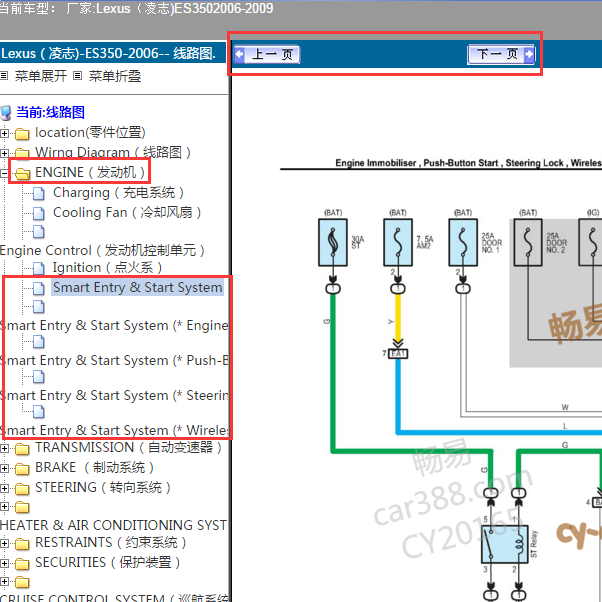Click page icon above Smart Entry (* Engine label

click(38, 307)
